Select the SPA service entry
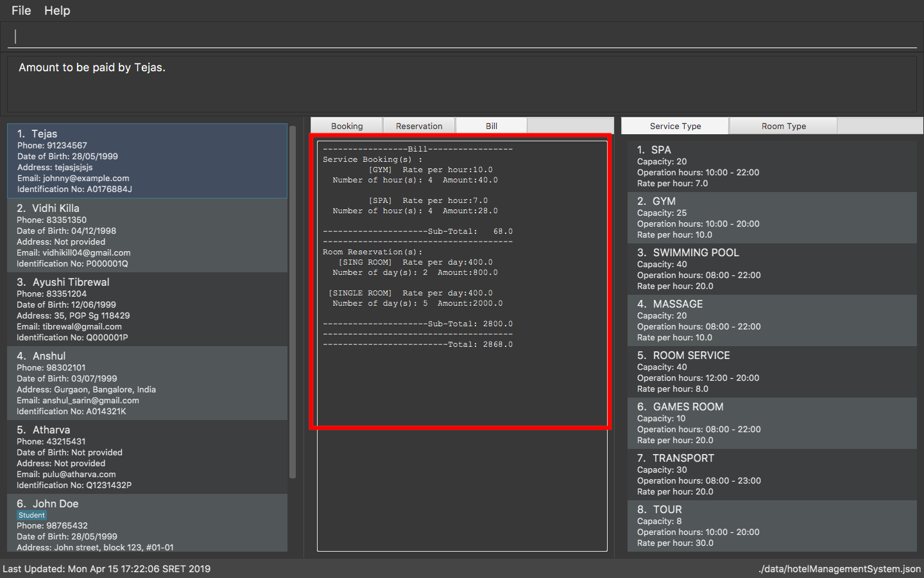 coord(772,166)
